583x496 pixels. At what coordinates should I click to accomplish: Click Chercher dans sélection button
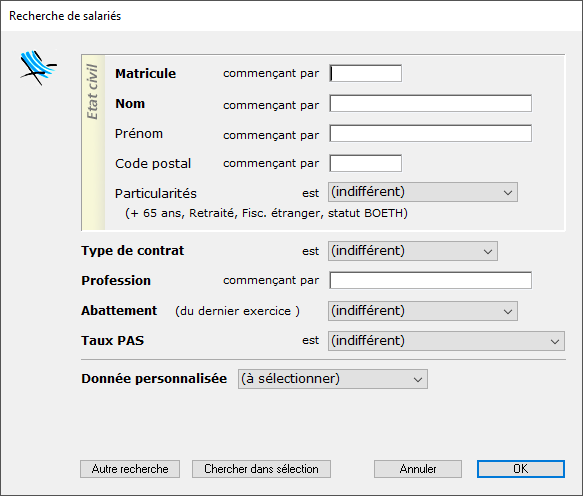tap(261, 469)
